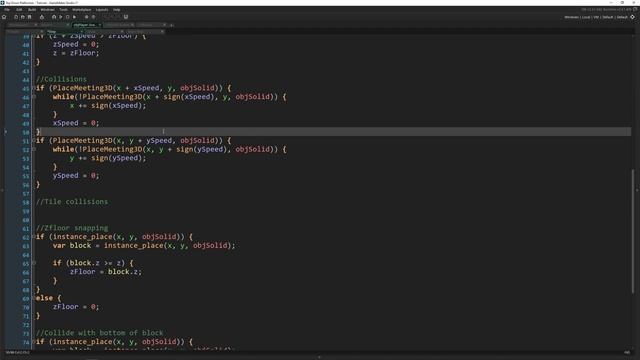Image resolution: width=640 pixels, height=360 pixels.
Task: Collapse the instance_place block at line 62
Action: (x=34, y=237)
